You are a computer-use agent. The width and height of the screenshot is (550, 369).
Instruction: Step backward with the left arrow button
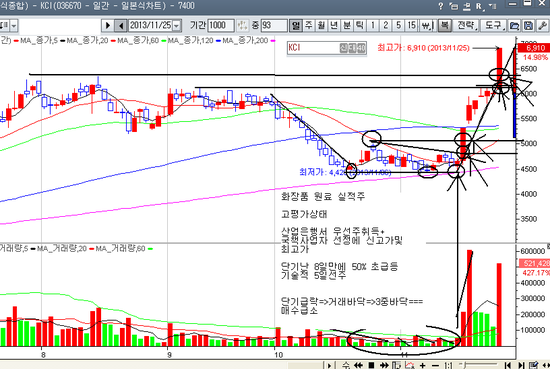(121, 26)
